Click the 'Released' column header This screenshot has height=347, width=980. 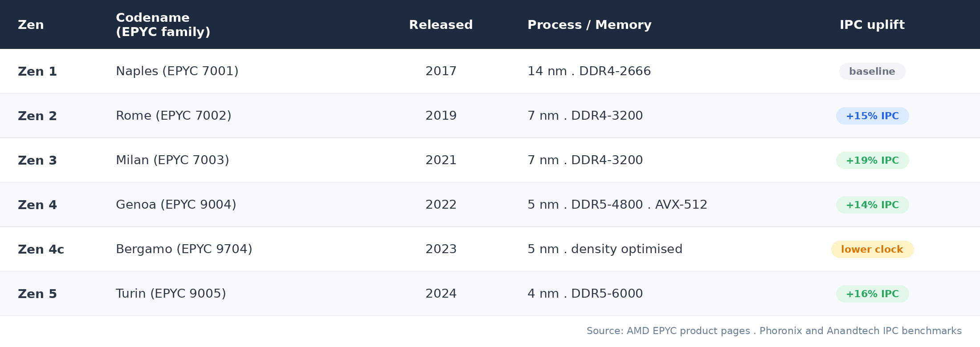pos(441,25)
